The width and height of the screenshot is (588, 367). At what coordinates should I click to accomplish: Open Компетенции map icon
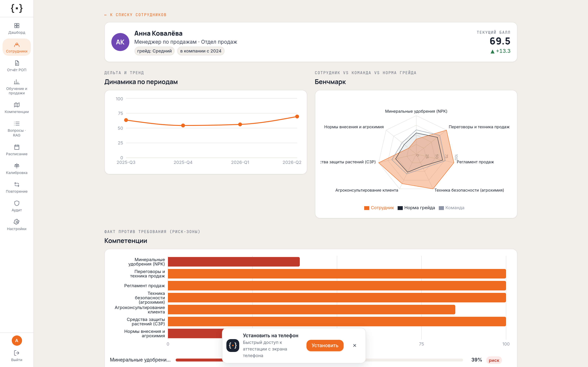coord(17,105)
